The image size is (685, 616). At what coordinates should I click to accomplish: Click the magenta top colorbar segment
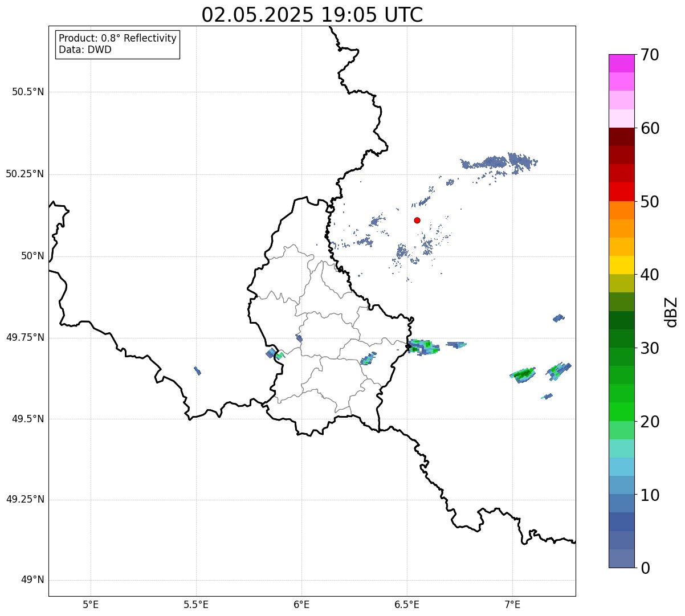(x=621, y=63)
